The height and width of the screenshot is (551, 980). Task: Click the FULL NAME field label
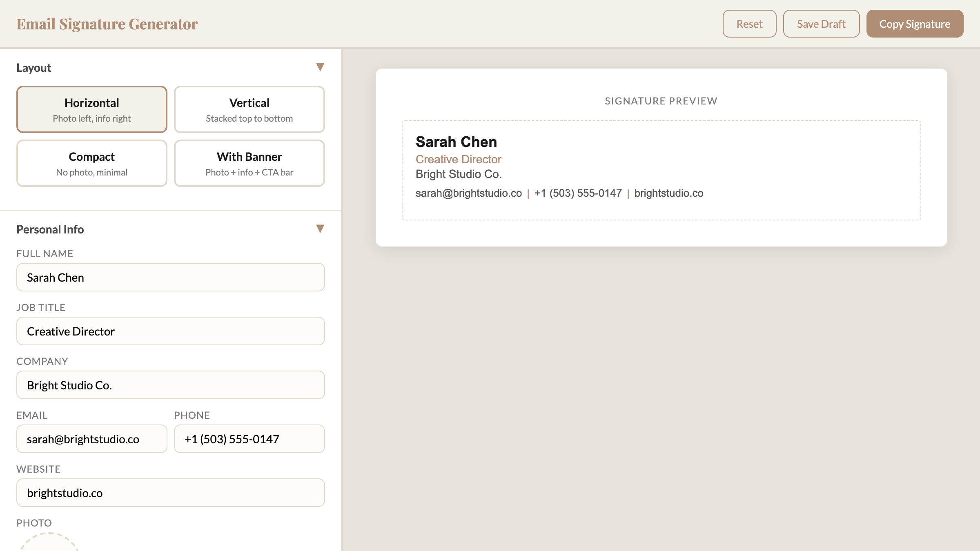click(45, 253)
